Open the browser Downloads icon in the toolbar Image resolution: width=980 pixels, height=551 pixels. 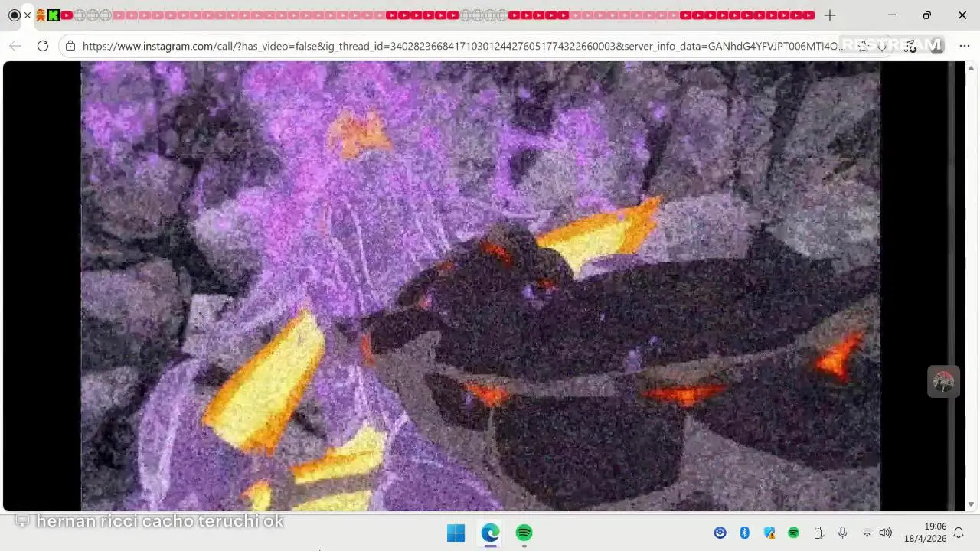pyautogui.click(x=883, y=46)
